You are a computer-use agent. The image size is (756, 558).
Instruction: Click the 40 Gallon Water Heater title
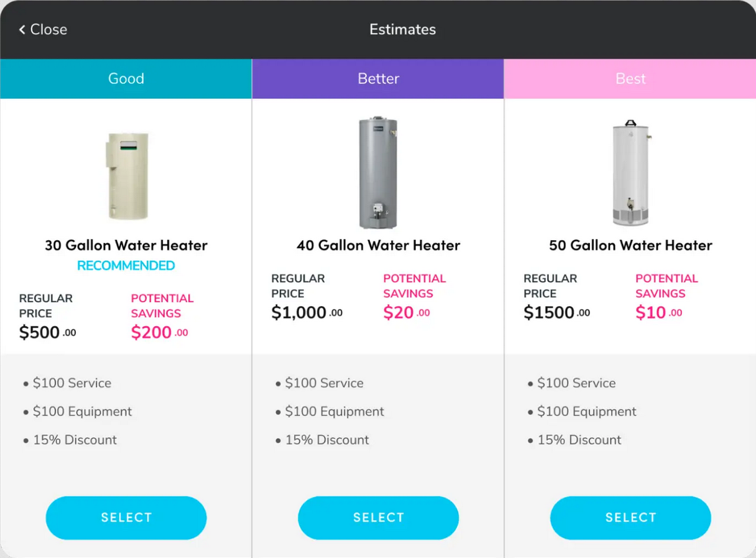click(378, 245)
